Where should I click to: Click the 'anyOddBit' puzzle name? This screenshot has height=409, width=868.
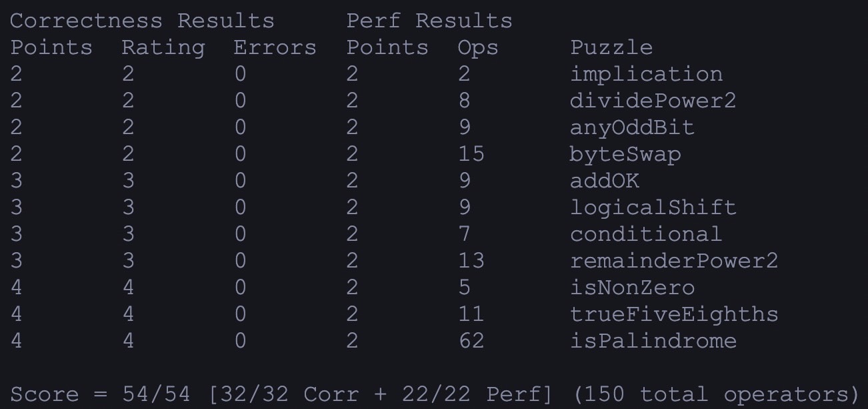coord(632,127)
